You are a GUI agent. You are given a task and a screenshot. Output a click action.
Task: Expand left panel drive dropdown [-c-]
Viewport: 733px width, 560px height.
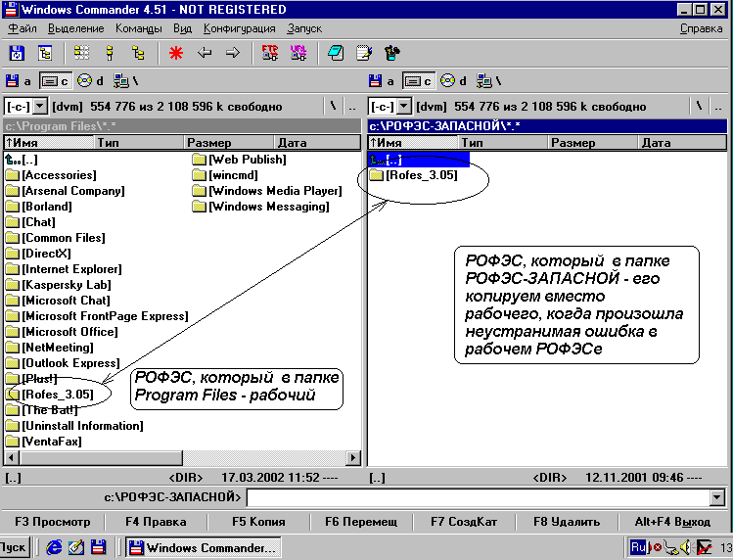(x=40, y=106)
